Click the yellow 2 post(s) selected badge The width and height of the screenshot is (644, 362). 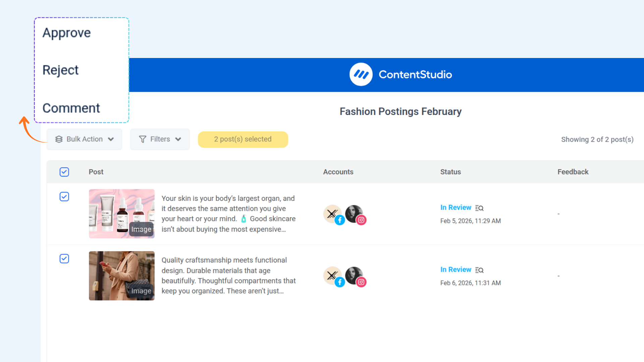point(243,139)
